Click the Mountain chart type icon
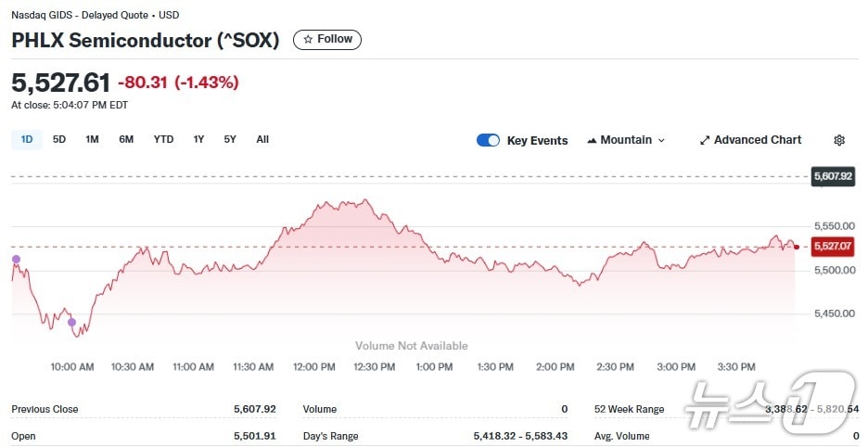868x447 pixels. [592, 140]
